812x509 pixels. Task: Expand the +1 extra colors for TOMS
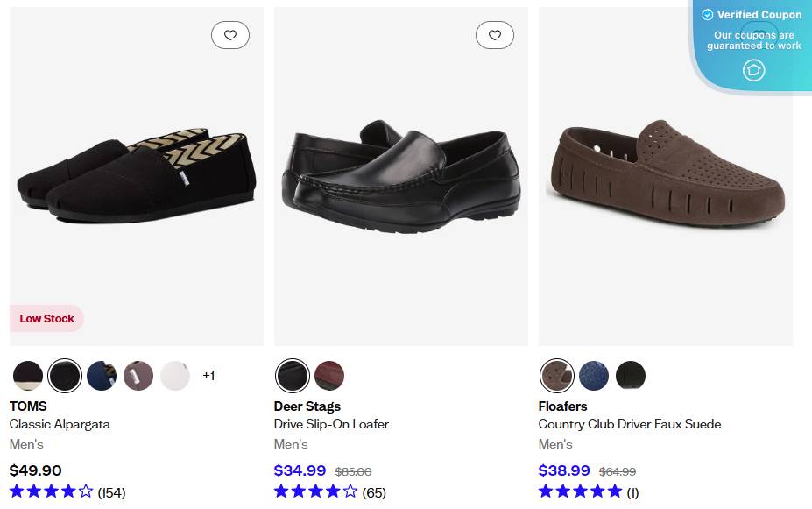click(208, 376)
